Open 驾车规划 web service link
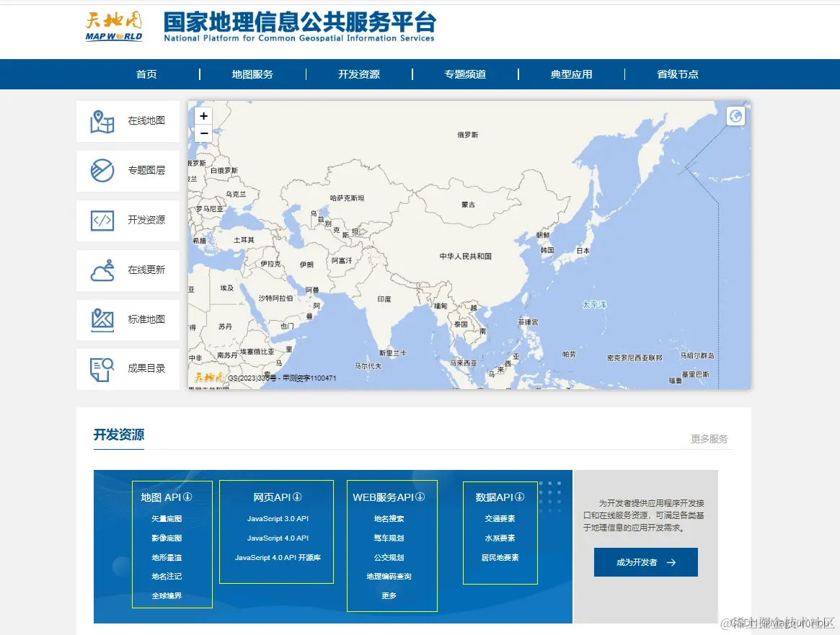Viewport: 840px width, 635px height. tap(389, 538)
